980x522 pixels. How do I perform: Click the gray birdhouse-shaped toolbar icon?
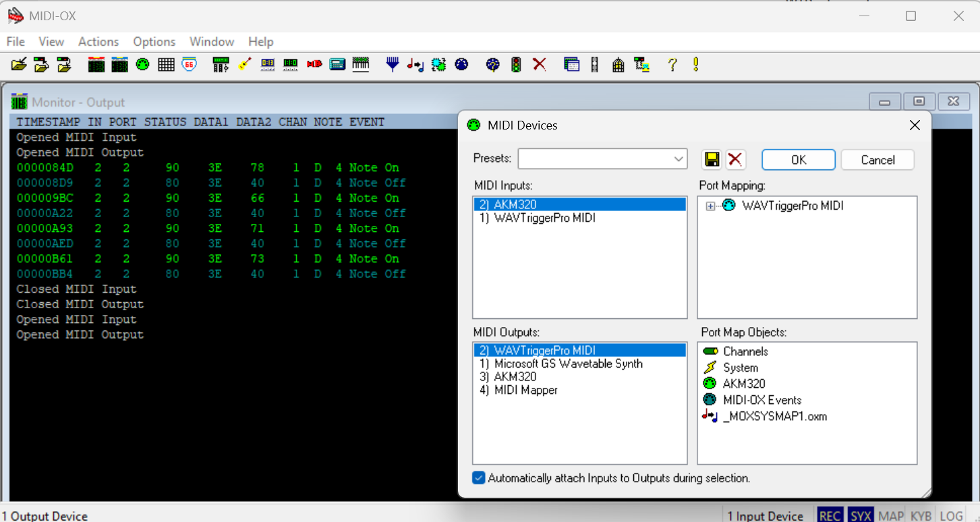618,65
